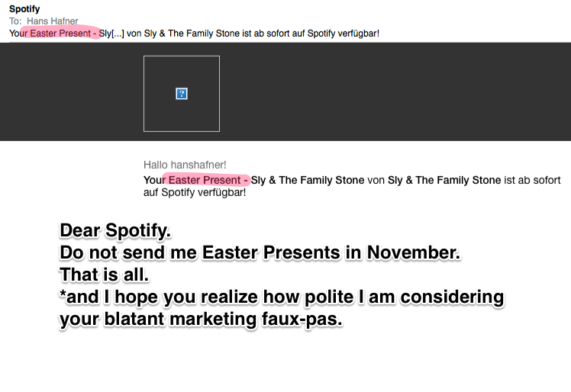This screenshot has height=392, width=571.
Task: Click 'auf Spotify verfügbar!' line in body
Action: click(195, 192)
